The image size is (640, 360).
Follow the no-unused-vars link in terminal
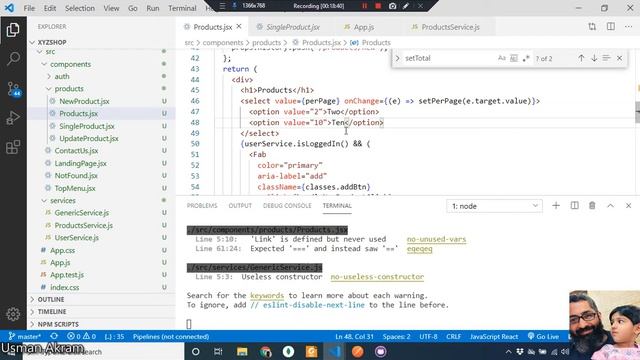click(436, 239)
